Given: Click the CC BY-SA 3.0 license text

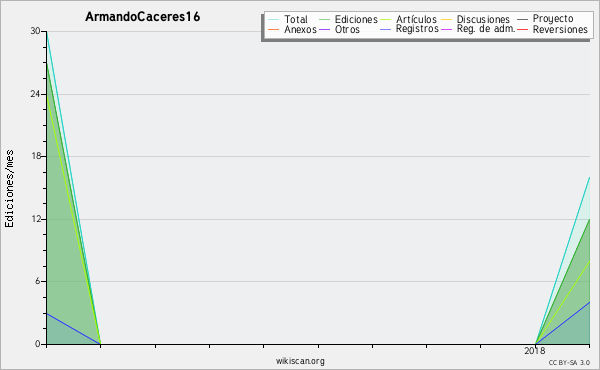Looking at the screenshot, I should pyautogui.click(x=569, y=363).
